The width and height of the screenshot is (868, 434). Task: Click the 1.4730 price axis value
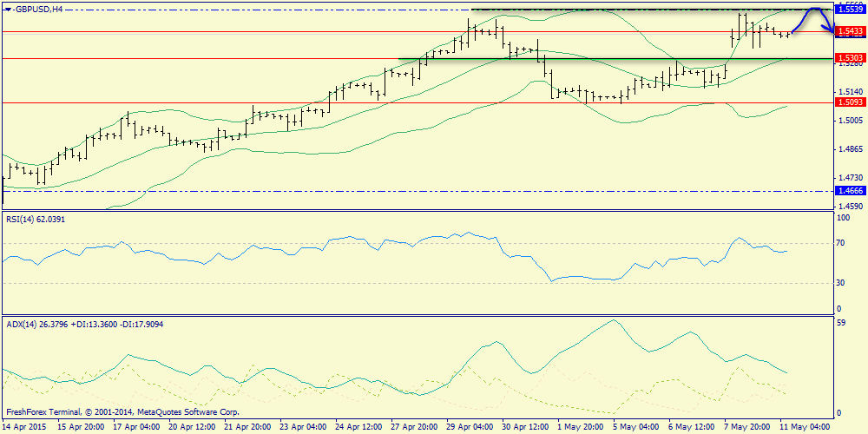click(850, 178)
